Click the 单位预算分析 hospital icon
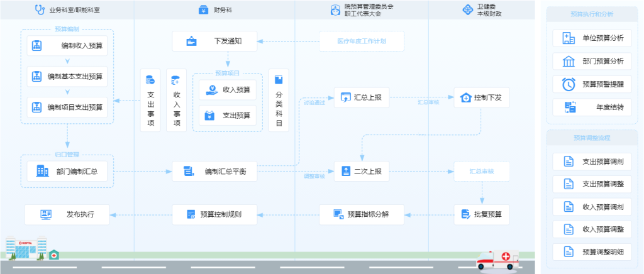This screenshot has height=274, width=644. click(x=569, y=38)
